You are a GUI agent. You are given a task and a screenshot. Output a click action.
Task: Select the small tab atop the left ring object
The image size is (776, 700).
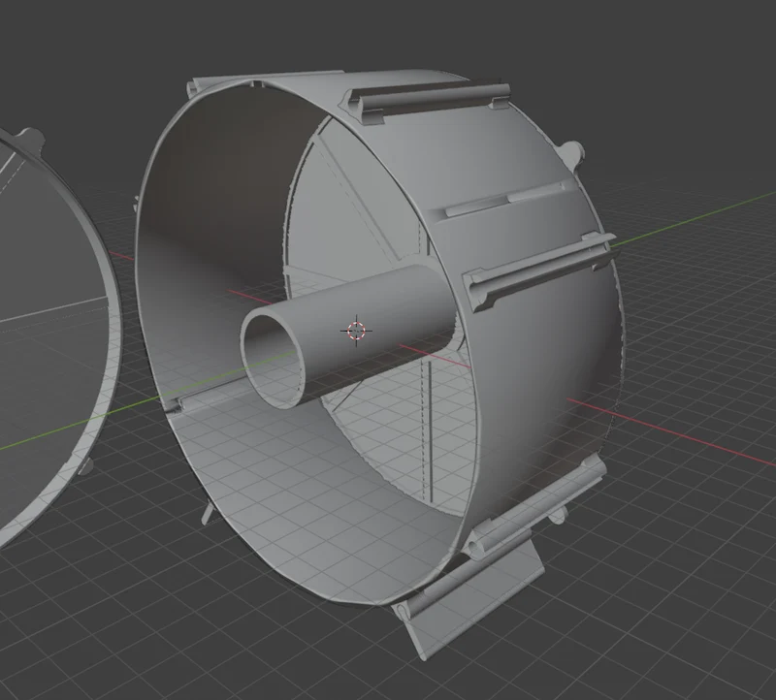30,137
